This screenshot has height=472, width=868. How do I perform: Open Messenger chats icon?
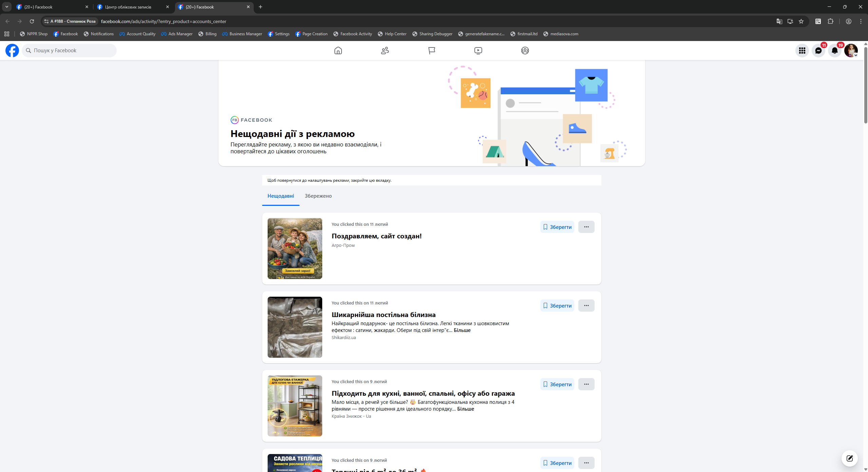point(818,51)
